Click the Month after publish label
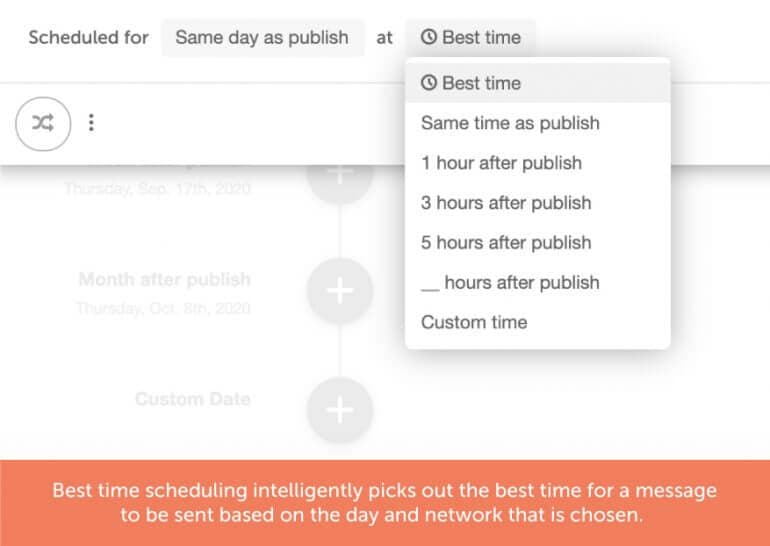The image size is (770, 546). click(x=165, y=279)
